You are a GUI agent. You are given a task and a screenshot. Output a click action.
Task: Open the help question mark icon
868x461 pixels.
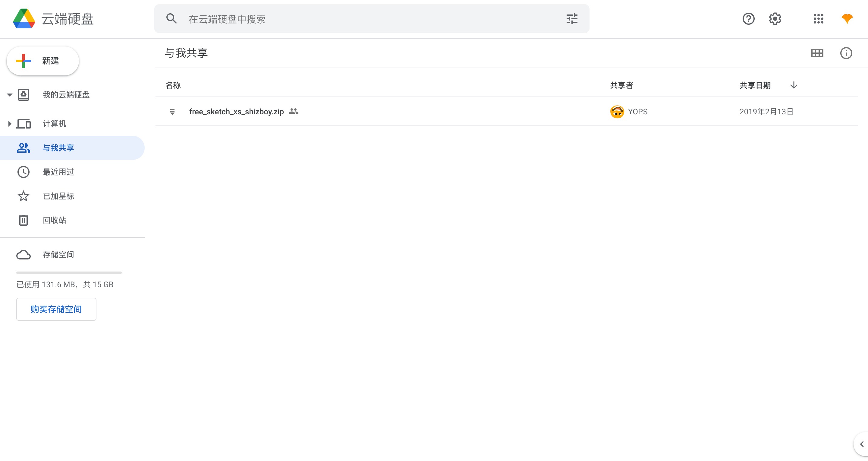(748, 18)
